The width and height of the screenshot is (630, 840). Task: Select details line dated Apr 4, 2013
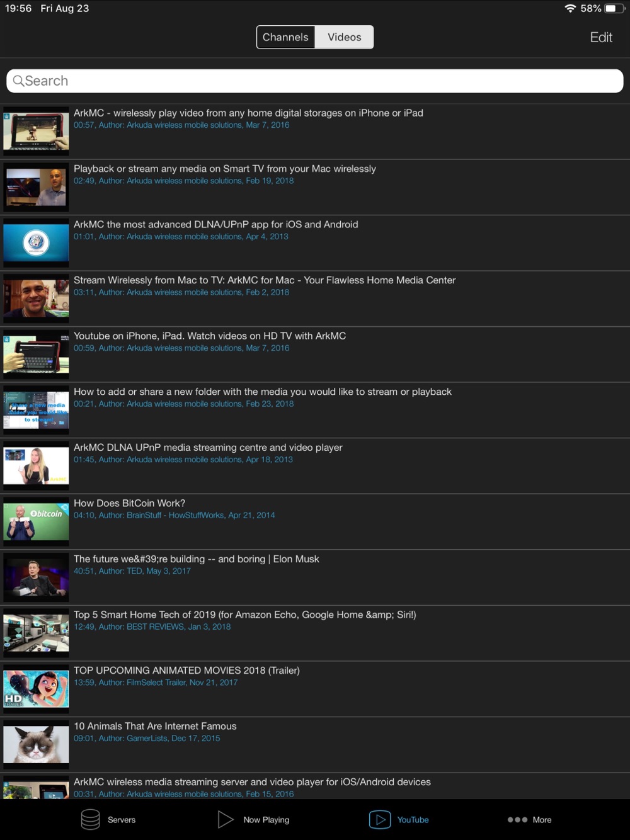coord(181,237)
